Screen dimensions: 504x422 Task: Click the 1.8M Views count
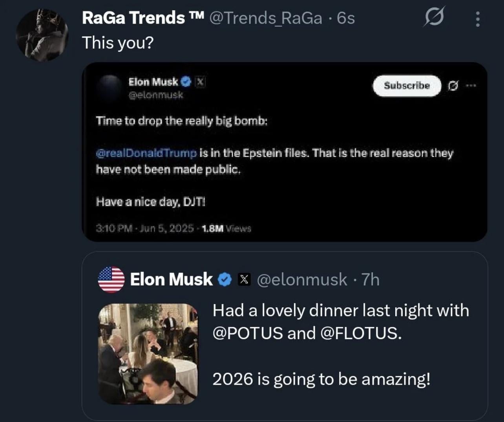point(226,229)
